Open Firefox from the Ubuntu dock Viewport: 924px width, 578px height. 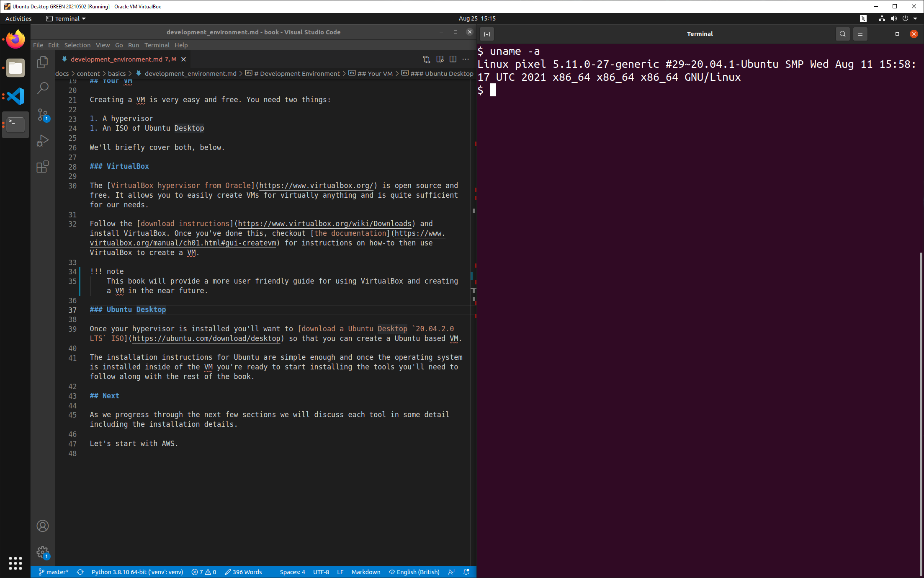coord(15,39)
